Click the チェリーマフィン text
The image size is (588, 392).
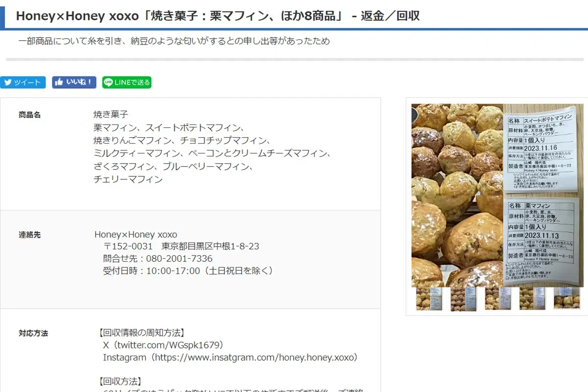(128, 179)
